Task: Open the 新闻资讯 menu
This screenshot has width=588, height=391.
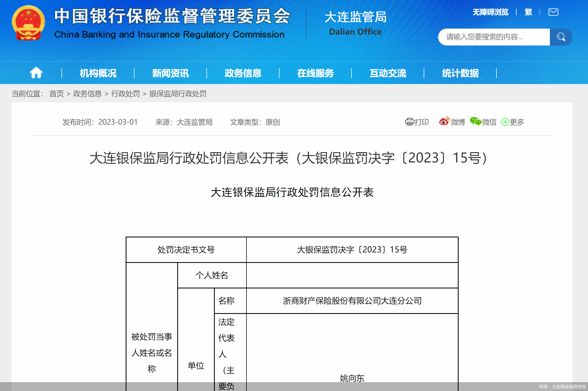Action: tap(170, 73)
